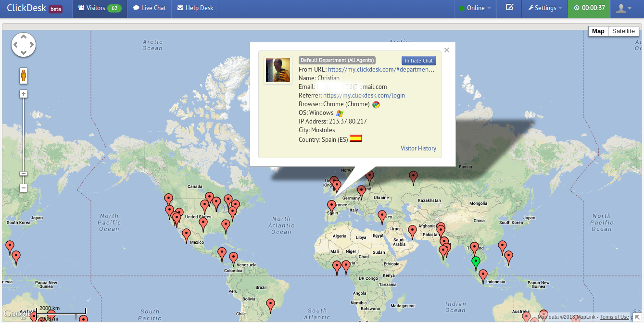Viewport: 644px width, 323px height.
Task: Click the visitor marker on Saudi Arabia
Action: [412, 232]
